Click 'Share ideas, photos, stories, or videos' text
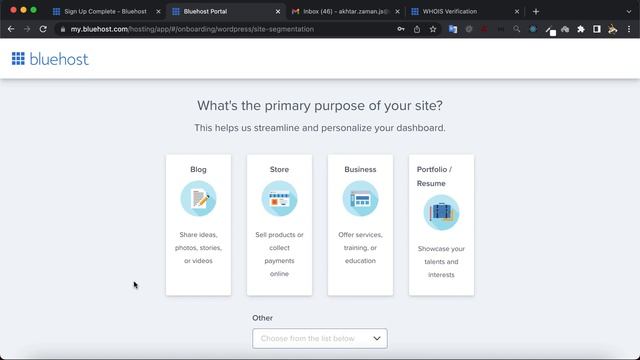The image size is (640, 360). tap(198, 248)
